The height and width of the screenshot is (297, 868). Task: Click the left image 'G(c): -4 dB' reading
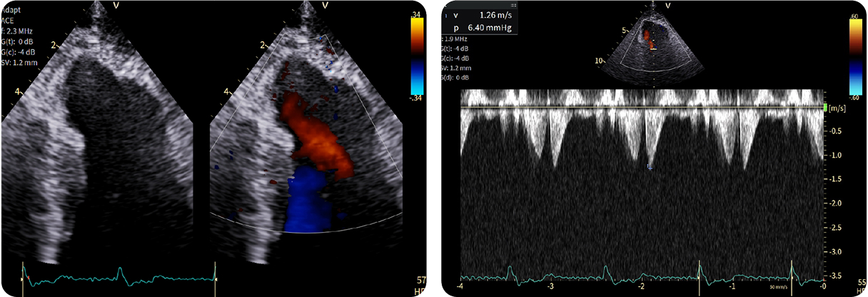(x=19, y=51)
